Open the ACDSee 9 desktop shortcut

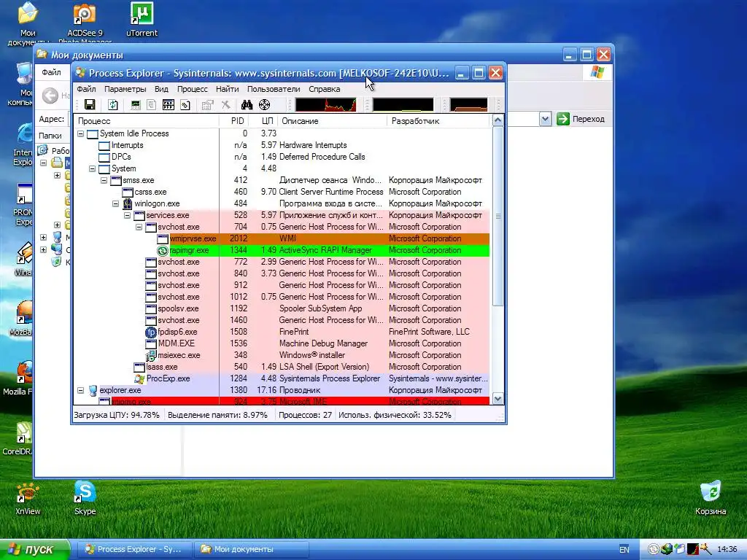(x=85, y=22)
